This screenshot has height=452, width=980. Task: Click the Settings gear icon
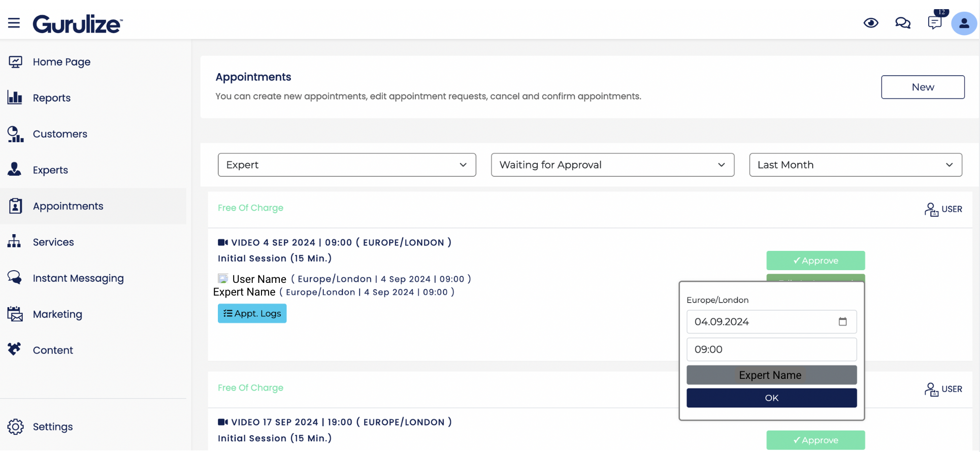tap(16, 427)
